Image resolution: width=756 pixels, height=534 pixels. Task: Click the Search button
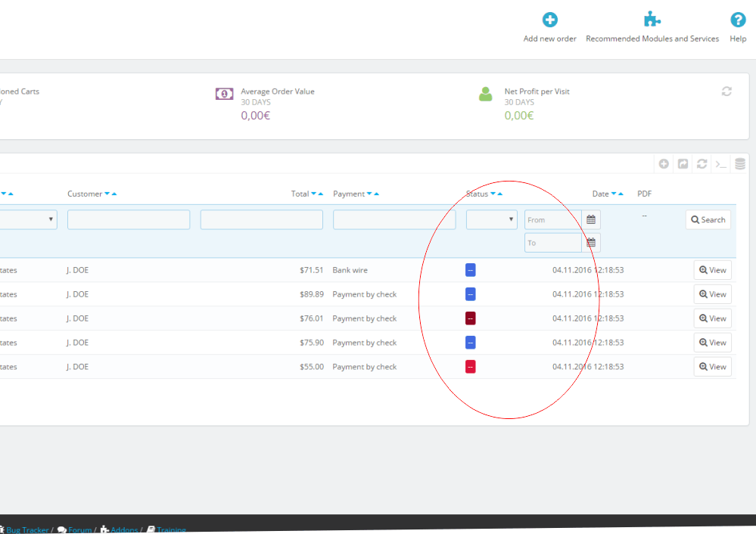(708, 220)
